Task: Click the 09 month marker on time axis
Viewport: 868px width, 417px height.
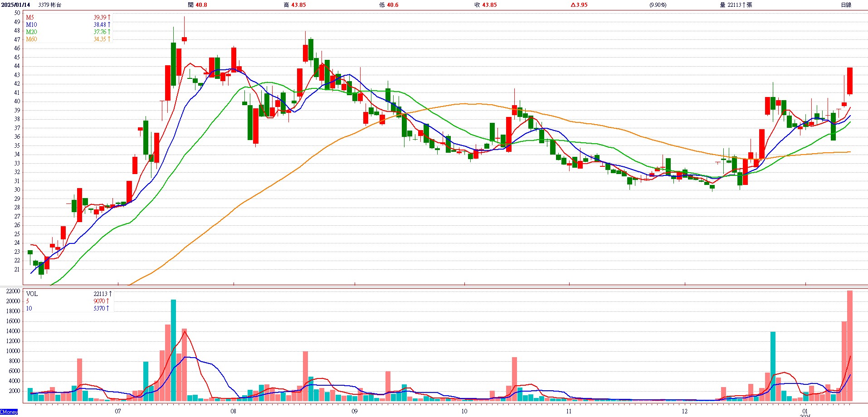Action: coord(355,411)
